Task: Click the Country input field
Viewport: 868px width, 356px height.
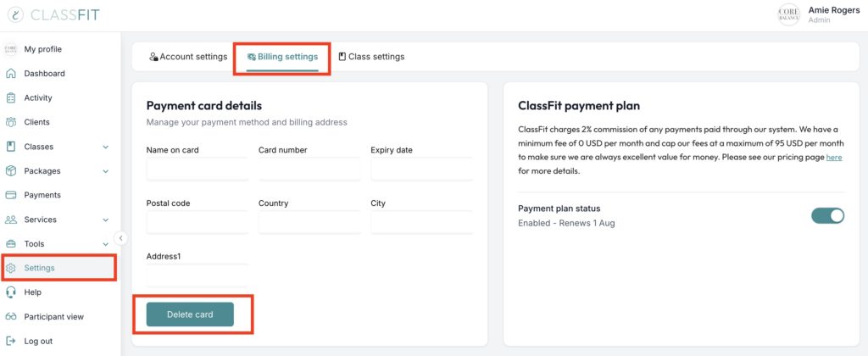Action: point(309,222)
